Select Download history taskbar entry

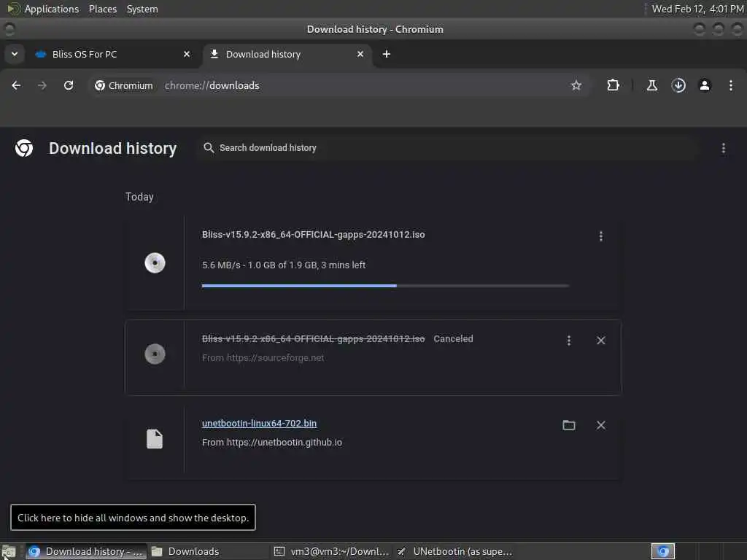click(x=86, y=551)
